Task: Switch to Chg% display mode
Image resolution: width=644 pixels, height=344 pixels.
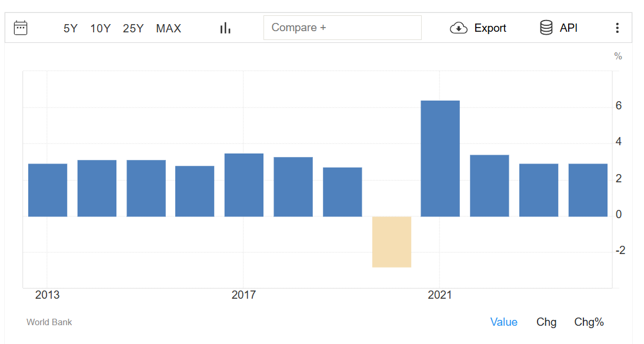Action: tap(589, 322)
